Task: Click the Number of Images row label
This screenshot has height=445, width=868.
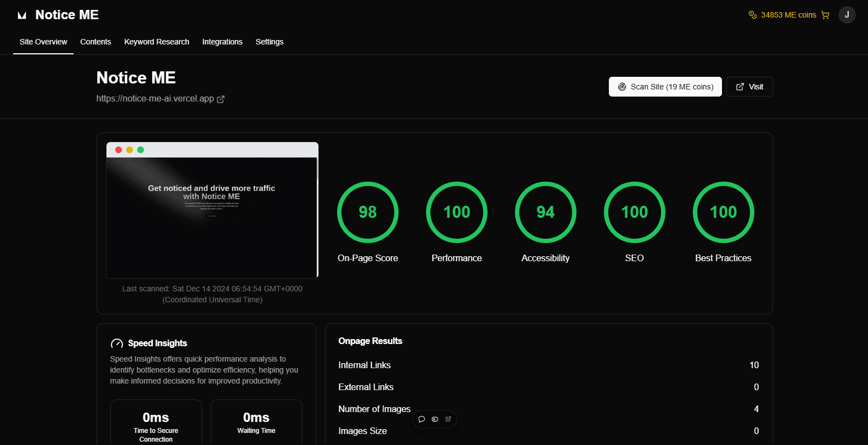Action: [374, 409]
